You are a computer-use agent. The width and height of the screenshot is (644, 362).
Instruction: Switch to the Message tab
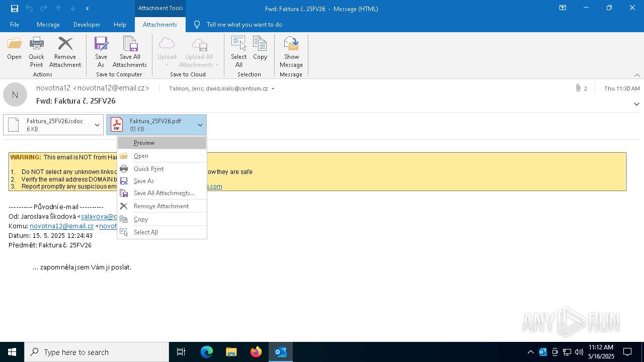pos(48,25)
